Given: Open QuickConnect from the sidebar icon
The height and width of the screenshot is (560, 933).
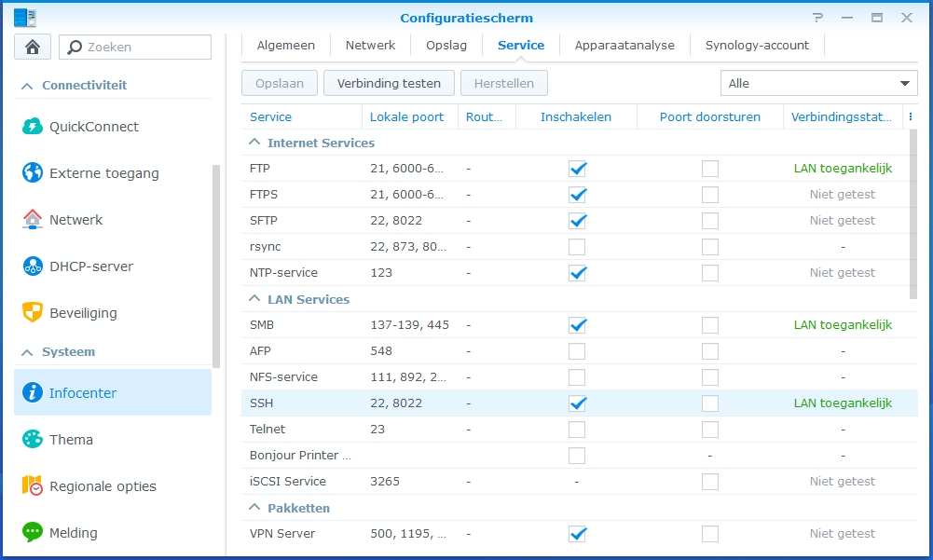Looking at the screenshot, I should pyautogui.click(x=33, y=127).
